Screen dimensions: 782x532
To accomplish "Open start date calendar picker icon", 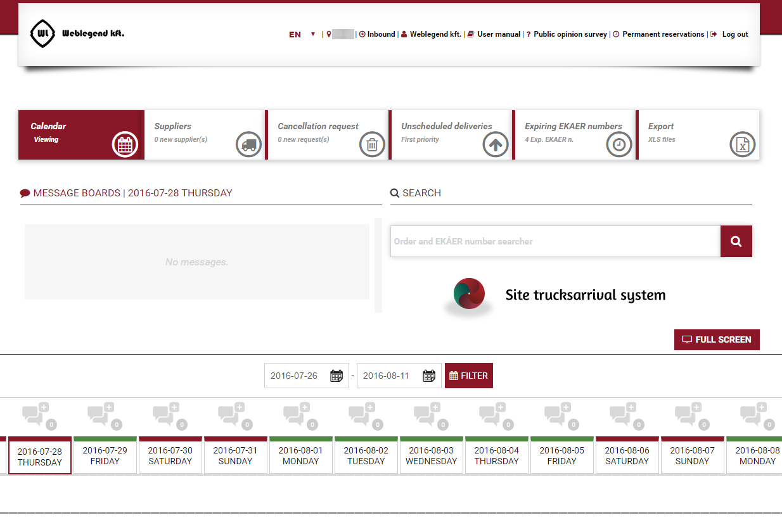I will pos(337,376).
